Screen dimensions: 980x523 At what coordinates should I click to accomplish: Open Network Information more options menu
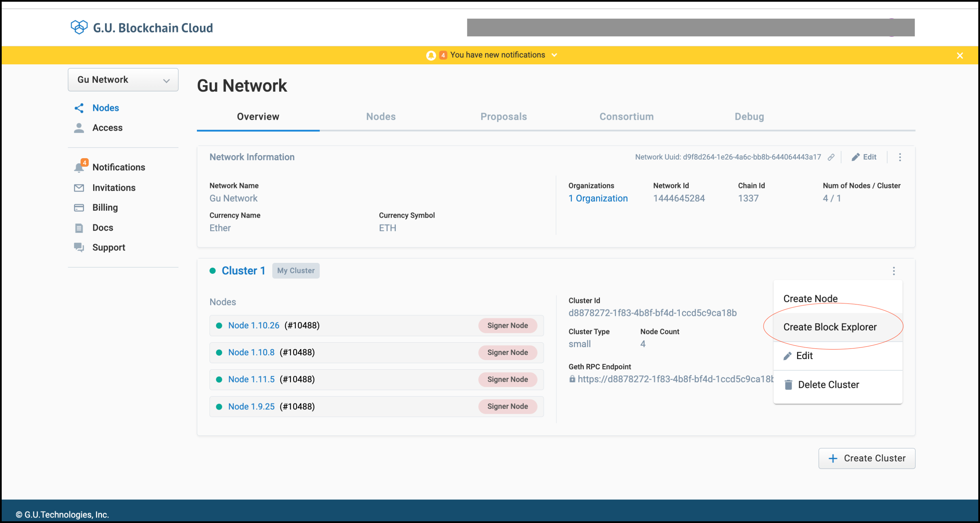pyautogui.click(x=900, y=157)
